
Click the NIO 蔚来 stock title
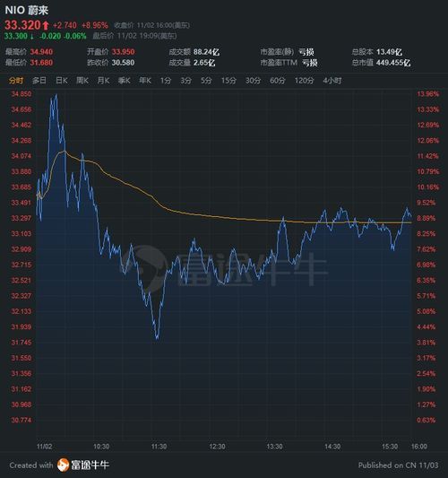[27, 11]
